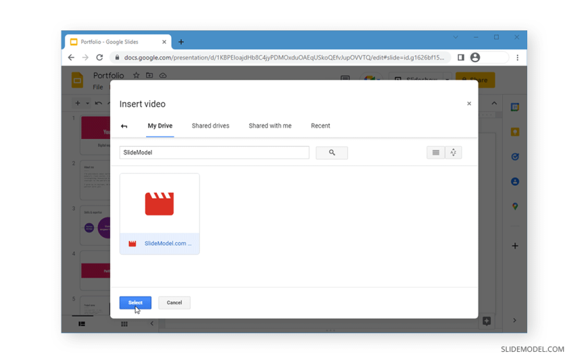588x364 pixels.
Task: Open the Keep notes side panel
Action: click(x=515, y=132)
